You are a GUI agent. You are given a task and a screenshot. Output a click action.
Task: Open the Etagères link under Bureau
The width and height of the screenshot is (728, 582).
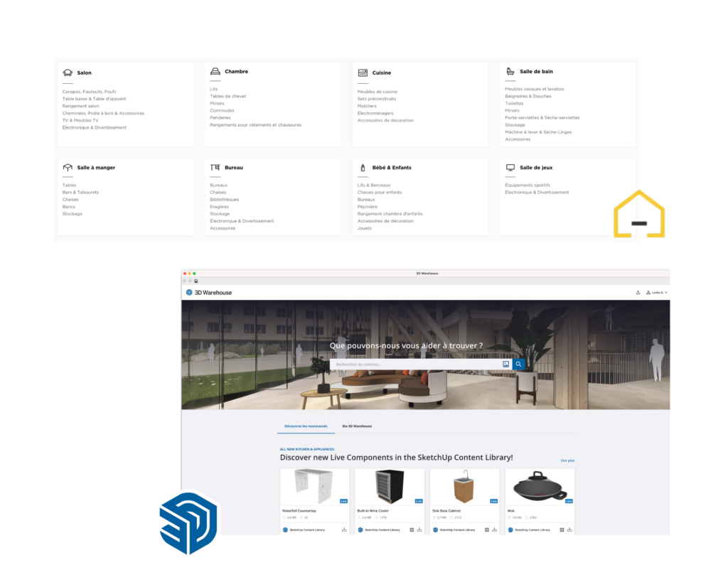(219, 207)
